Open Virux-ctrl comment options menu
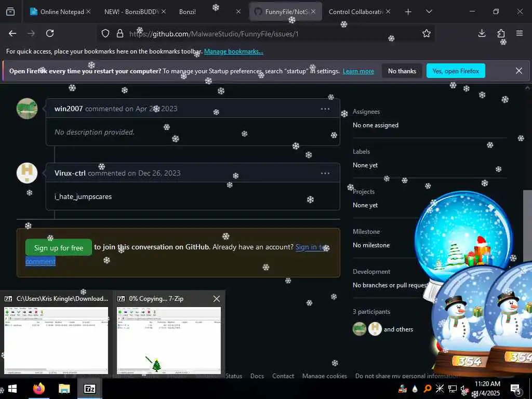Screen dimensions: 532x399 325,173
